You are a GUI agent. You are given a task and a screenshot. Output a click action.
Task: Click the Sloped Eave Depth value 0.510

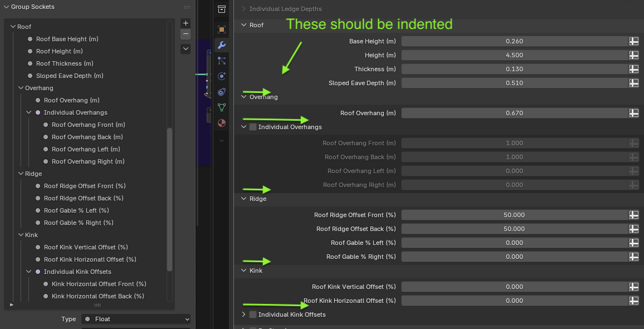[x=514, y=83]
